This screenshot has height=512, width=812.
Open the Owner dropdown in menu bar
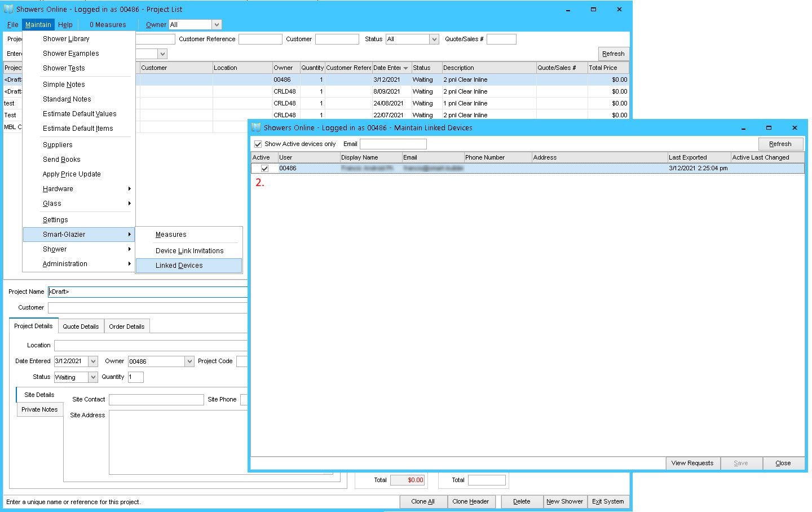tap(217, 25)
